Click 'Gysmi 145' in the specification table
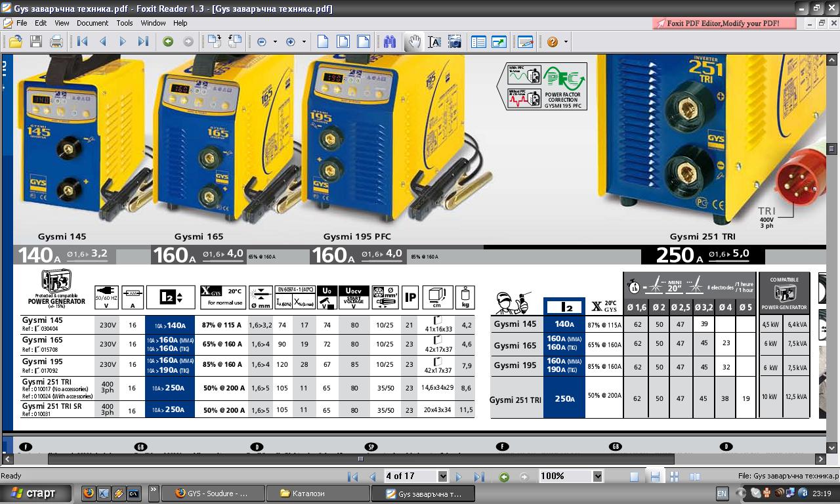This screenshot has width=840, height=504. click(43, 320)
